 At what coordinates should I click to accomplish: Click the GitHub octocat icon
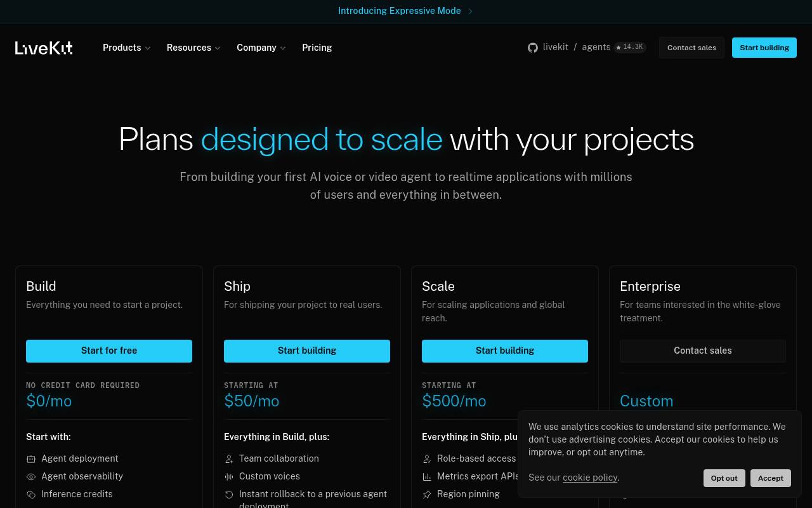533,48
